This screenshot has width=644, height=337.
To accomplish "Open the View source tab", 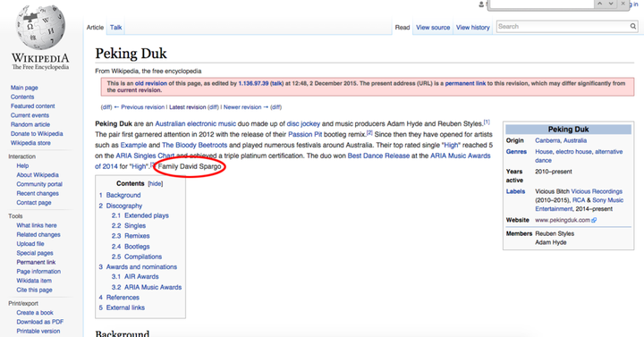I will pos(433,28).
